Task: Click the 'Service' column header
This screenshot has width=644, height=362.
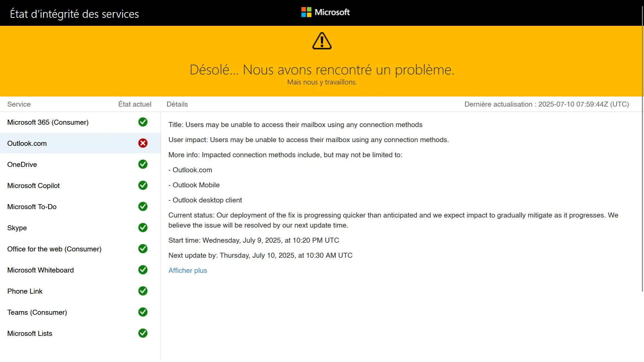Action: (x=19, y=104)
